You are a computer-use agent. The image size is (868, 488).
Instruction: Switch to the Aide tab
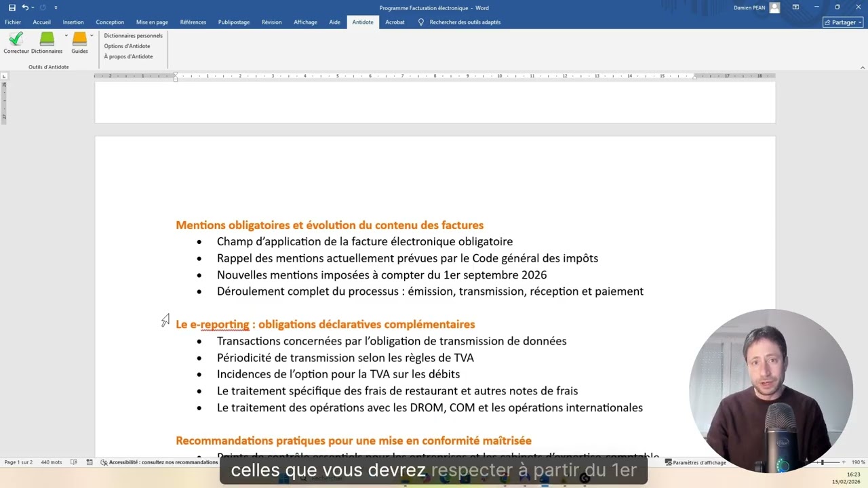coord(334,22)
